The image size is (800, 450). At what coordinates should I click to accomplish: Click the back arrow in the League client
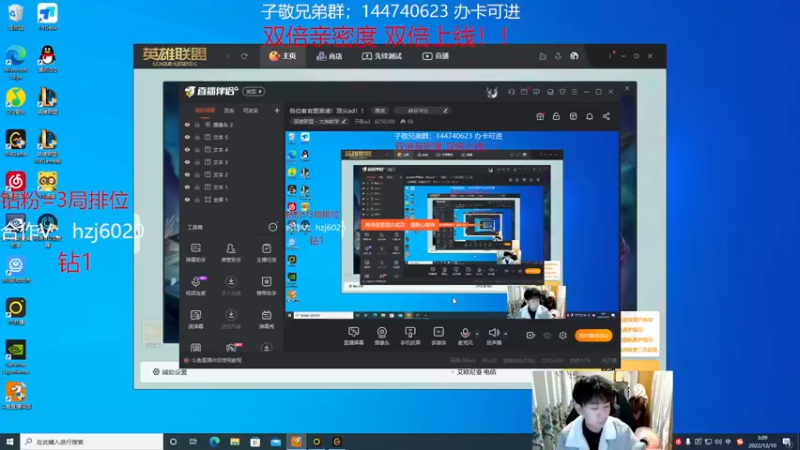[x=229, y=56]
